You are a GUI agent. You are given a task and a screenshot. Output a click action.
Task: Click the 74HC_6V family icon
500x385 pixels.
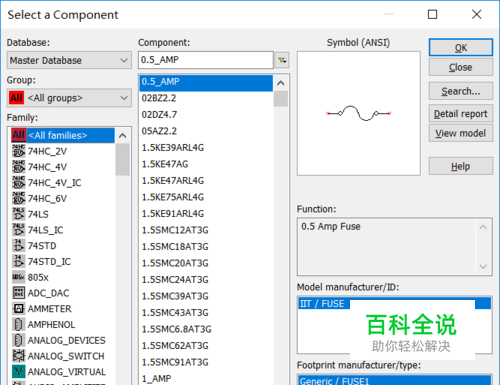pyautogui.click(x=19, y=198)
